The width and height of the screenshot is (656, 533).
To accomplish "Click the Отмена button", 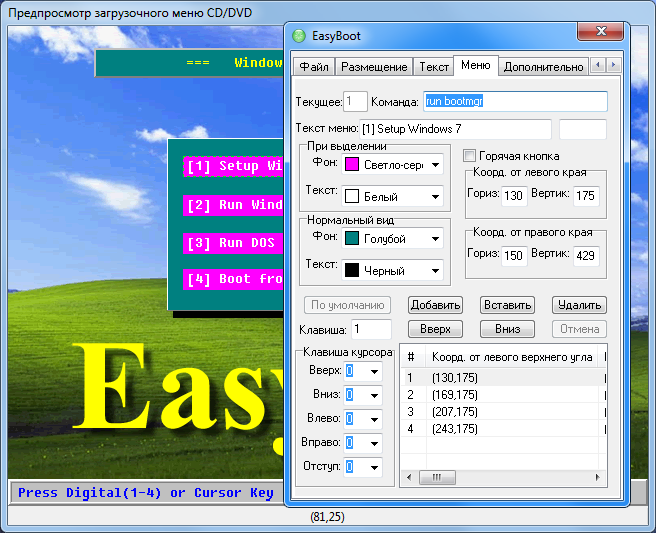I will (579, 329).
